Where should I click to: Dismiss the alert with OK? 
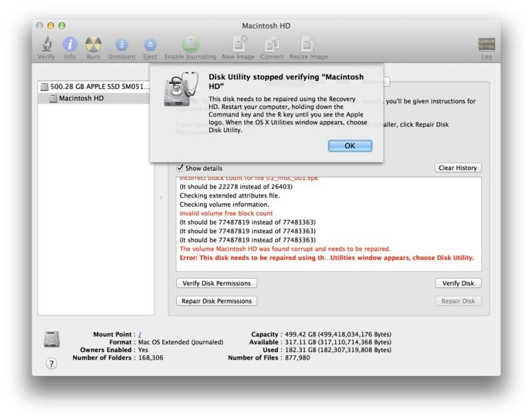(x=350, y=146)
